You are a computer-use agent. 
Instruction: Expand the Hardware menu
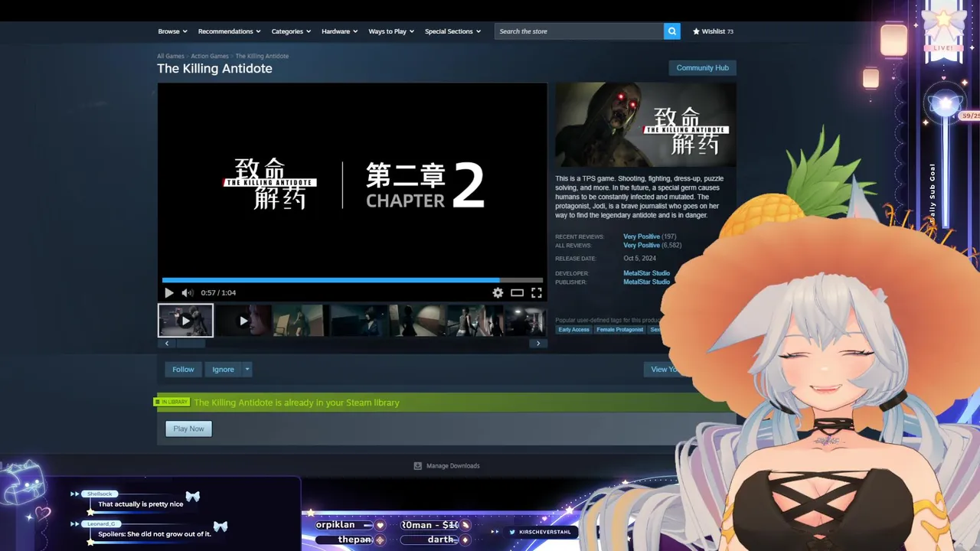(x=340, y=31)
